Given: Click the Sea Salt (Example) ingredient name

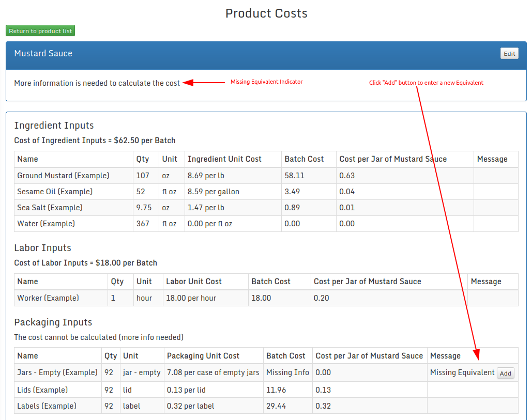Looking at the screenshot, I should pos(50,208).
